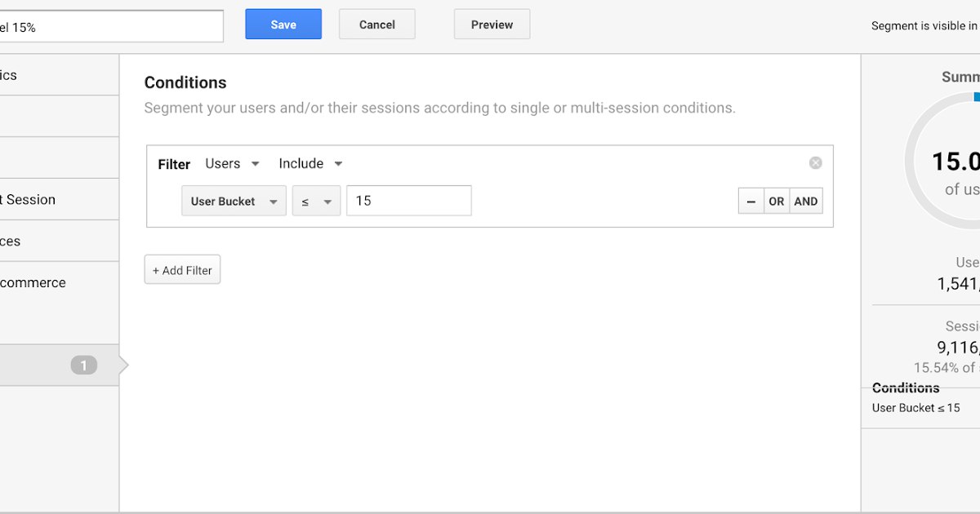Select the selected Conditions tab with badge 1

[x=59, y=366]
